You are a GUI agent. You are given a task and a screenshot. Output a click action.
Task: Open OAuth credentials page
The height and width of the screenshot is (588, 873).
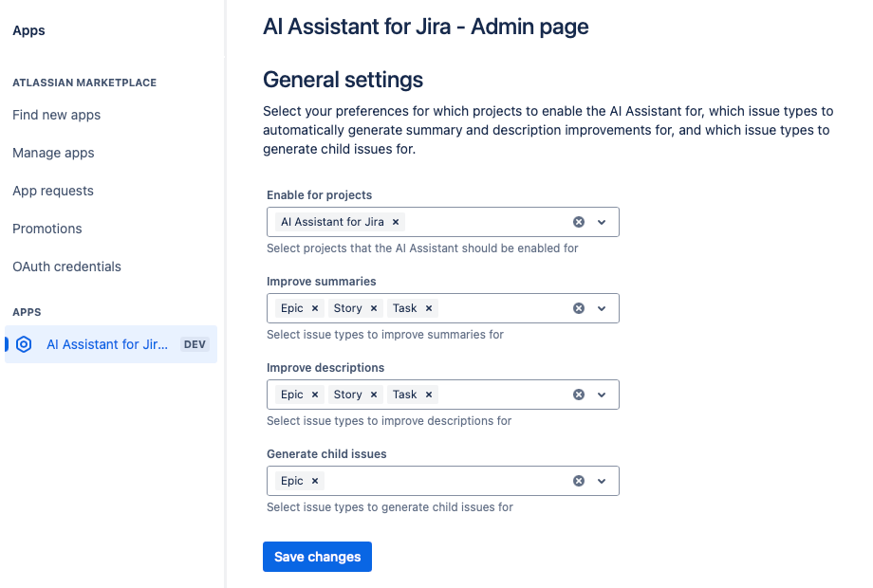(66, 266)
